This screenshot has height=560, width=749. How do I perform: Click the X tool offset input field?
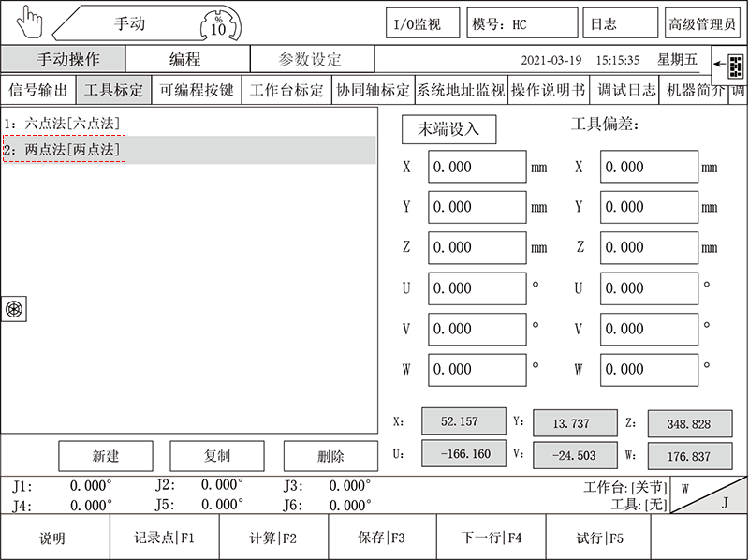coord(649,166)
